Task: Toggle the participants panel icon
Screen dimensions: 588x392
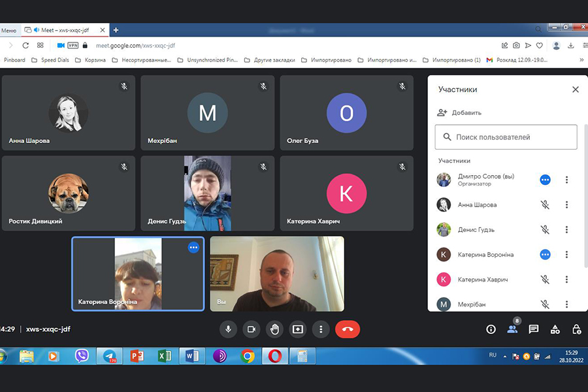Action: (x=512, y=329)
